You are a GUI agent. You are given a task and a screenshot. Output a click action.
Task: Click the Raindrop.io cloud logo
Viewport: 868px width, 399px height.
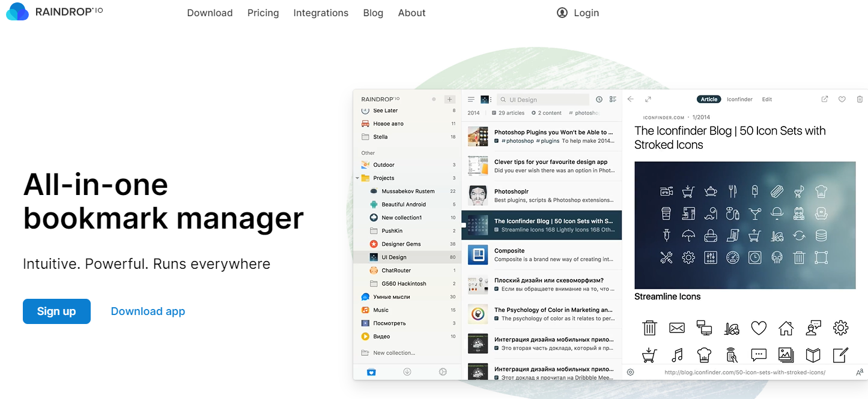click(17, 11)
